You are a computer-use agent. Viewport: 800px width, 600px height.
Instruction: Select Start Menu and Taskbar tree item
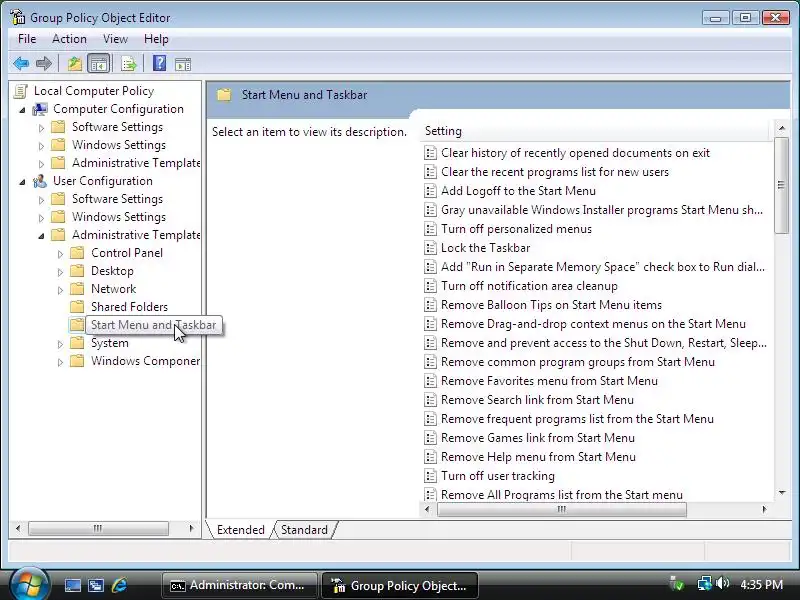pyautogui.click(x=153, y=325)
